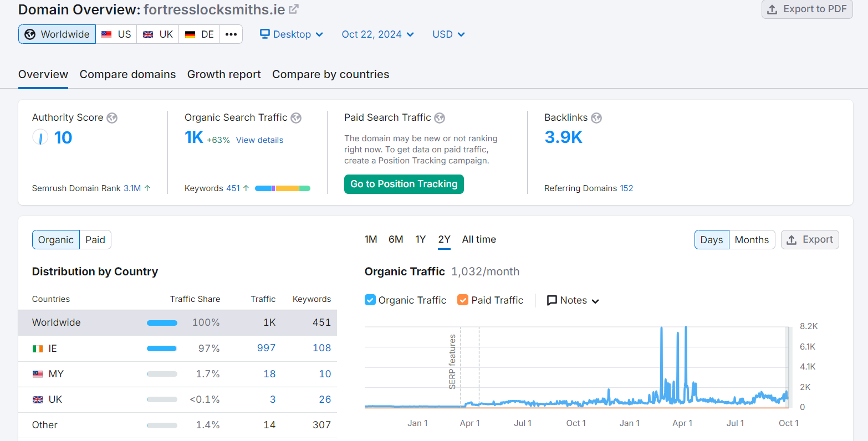Switch to the Overview tab
The width and height of the screenshot is (868, 441).
click(43, 74)
